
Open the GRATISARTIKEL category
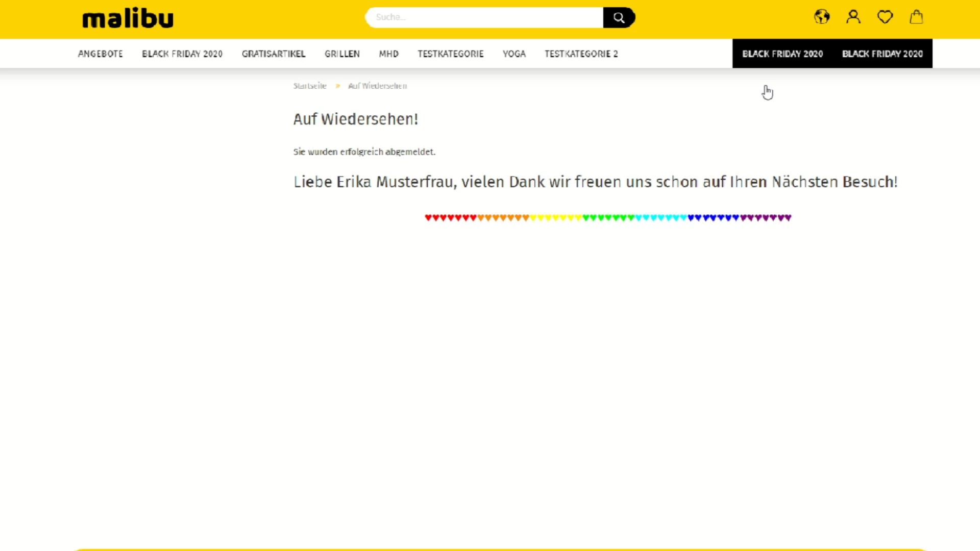[274, 54]
